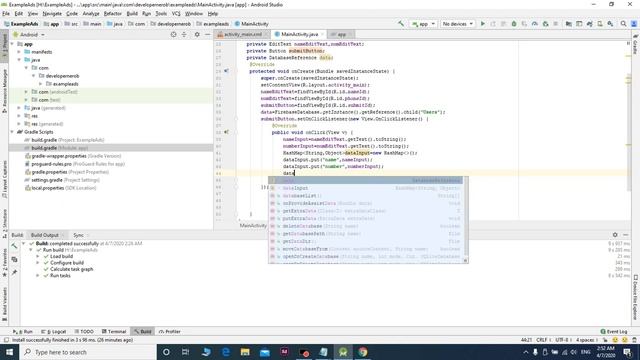The image size is (640, 360).
Task: Open the Tools menu
Action: (x=161, y=13)
